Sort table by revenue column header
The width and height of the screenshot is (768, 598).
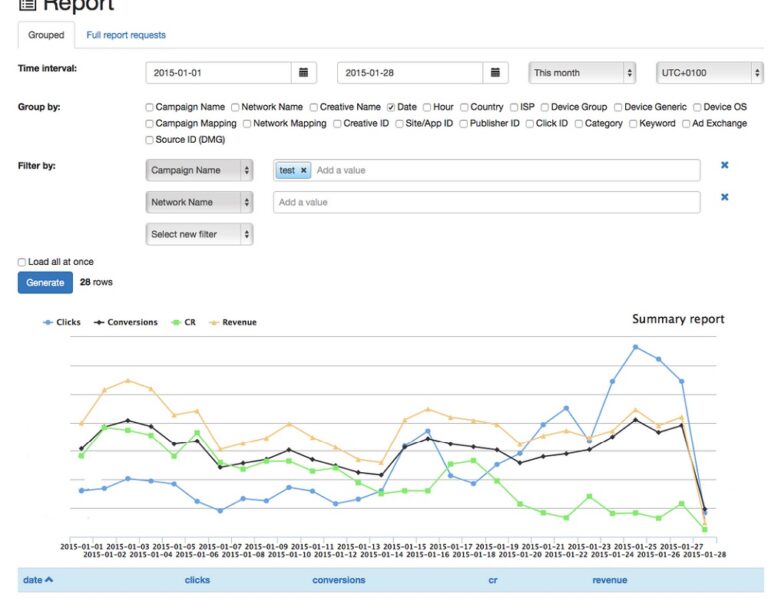coord(609,580)
